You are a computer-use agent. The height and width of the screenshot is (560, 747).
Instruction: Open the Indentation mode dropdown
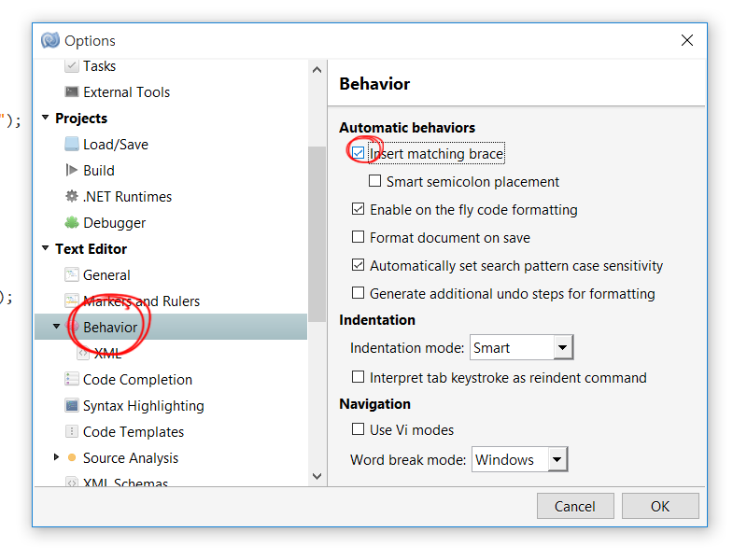pos(563,347)
